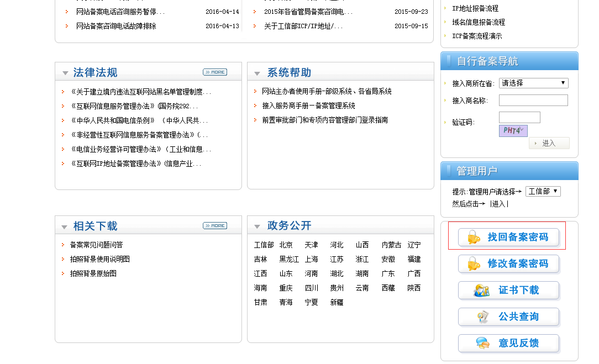Open 备案常见问题问答 download link
Image resolution: width=599 pixels, height=364 pixels.
click(x=96, y=245)
